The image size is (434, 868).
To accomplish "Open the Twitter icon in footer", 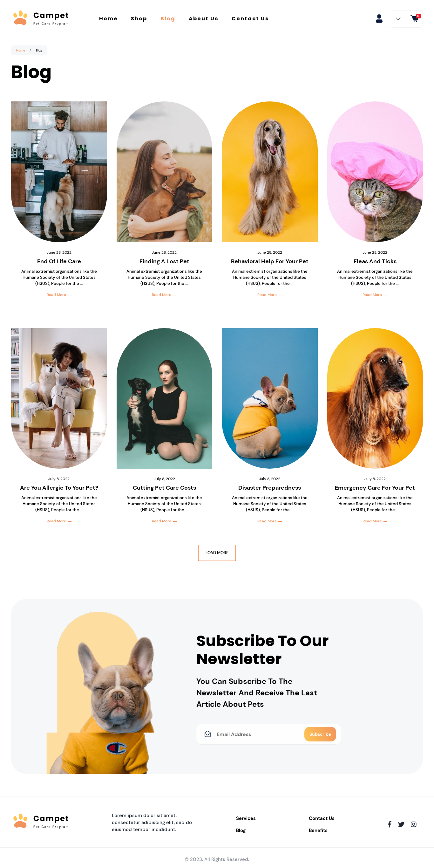I will point(401,824).
